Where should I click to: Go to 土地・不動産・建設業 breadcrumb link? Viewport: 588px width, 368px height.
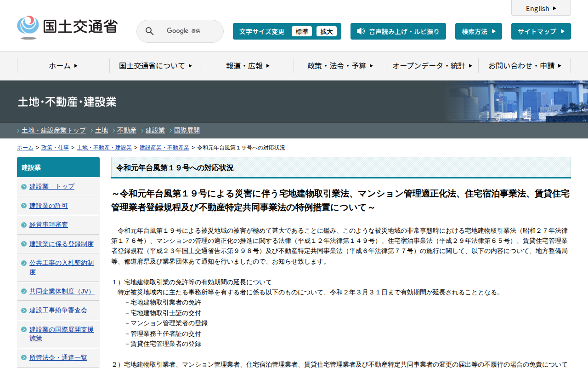click(x=104, y=148)
